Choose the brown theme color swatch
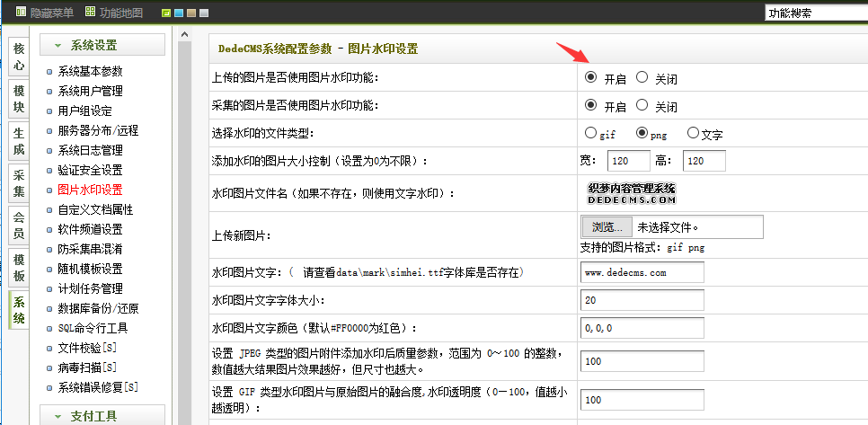Viewport: 868px width, 425px height. click(191, 13)
